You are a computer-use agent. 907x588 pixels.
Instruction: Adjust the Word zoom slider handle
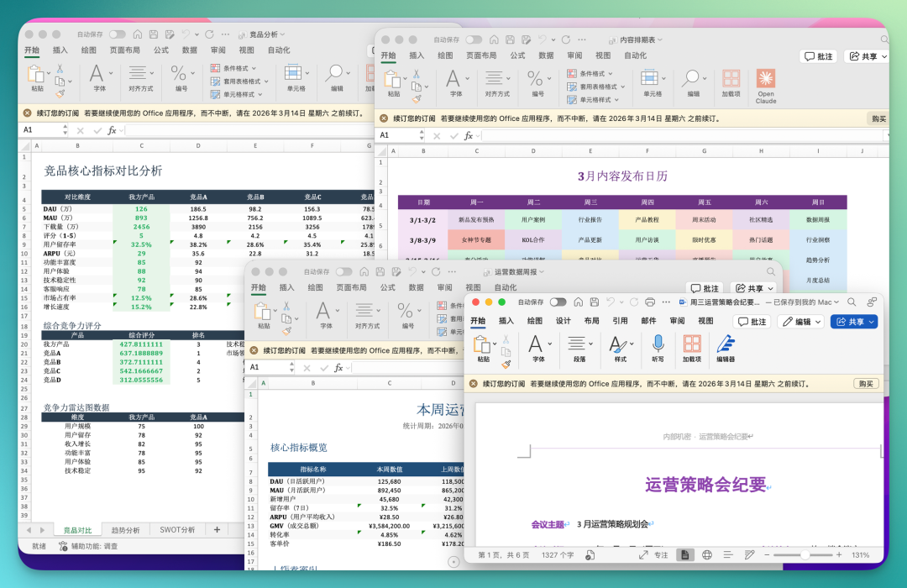coord(805,554)
